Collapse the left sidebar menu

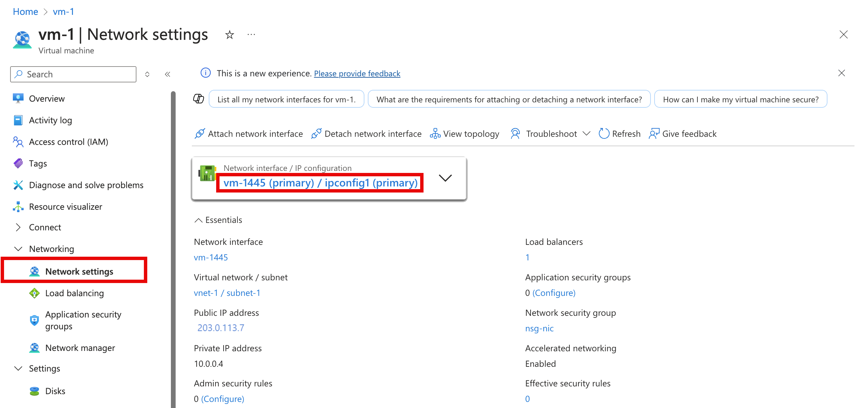[168, 74]
